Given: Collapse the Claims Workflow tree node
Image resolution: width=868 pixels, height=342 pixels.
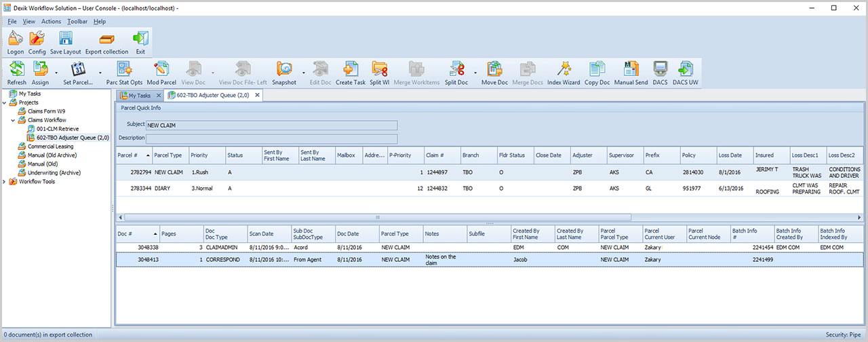Looking at the screenshot, I should (13, 120).
